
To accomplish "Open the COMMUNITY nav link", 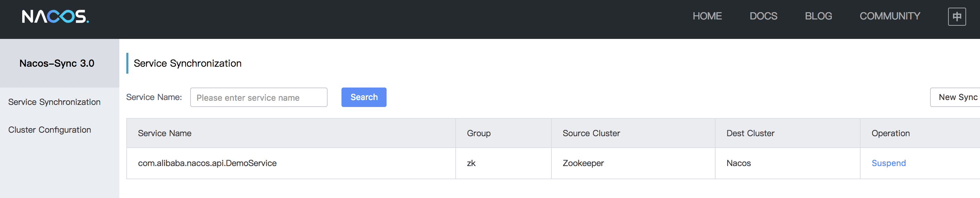I will pos(889,16).
